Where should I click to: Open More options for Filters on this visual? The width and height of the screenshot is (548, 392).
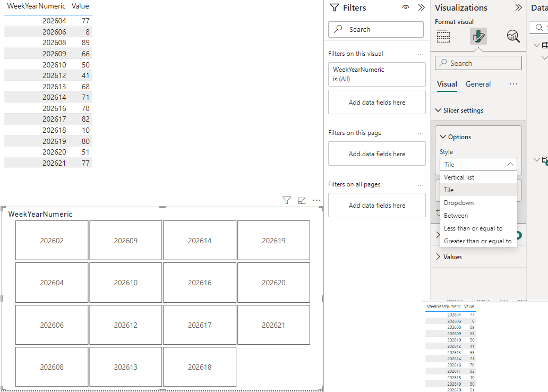coord(421,54)
